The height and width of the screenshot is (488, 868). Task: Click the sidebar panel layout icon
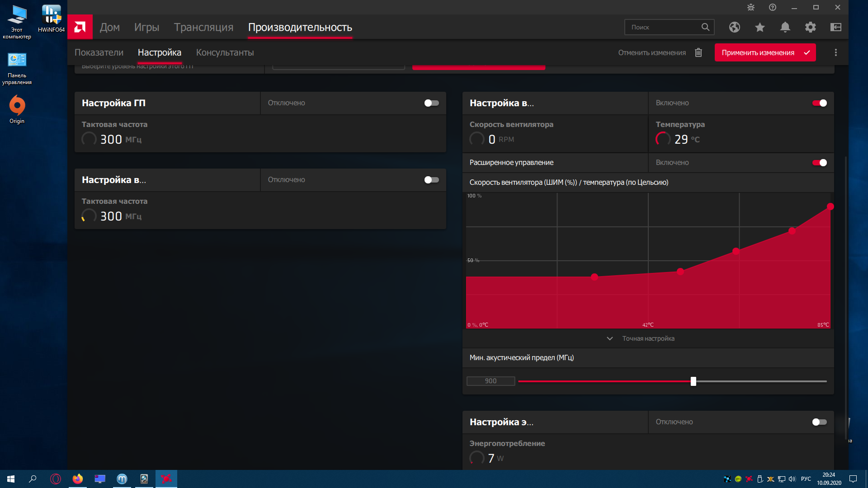835,27
